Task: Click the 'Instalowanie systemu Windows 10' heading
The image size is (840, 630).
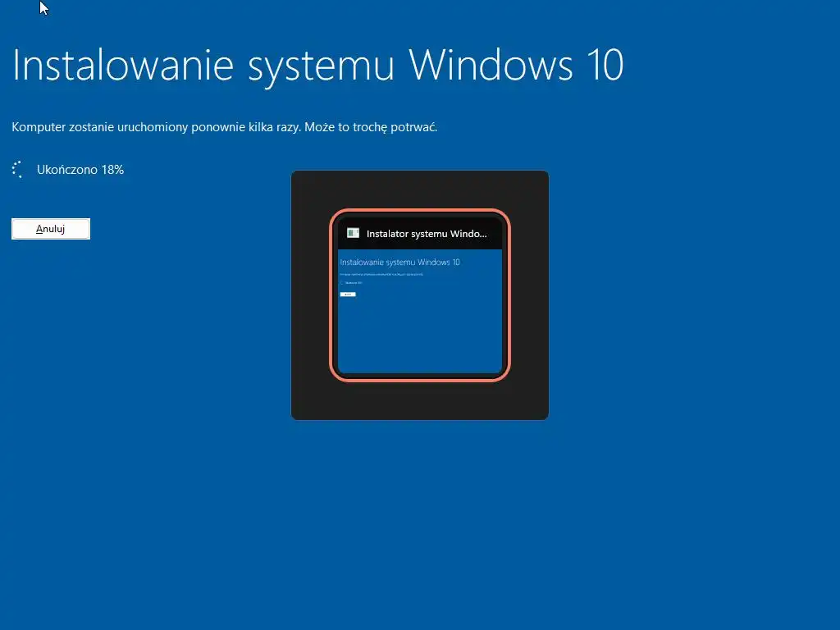Action: coord(317,67)
